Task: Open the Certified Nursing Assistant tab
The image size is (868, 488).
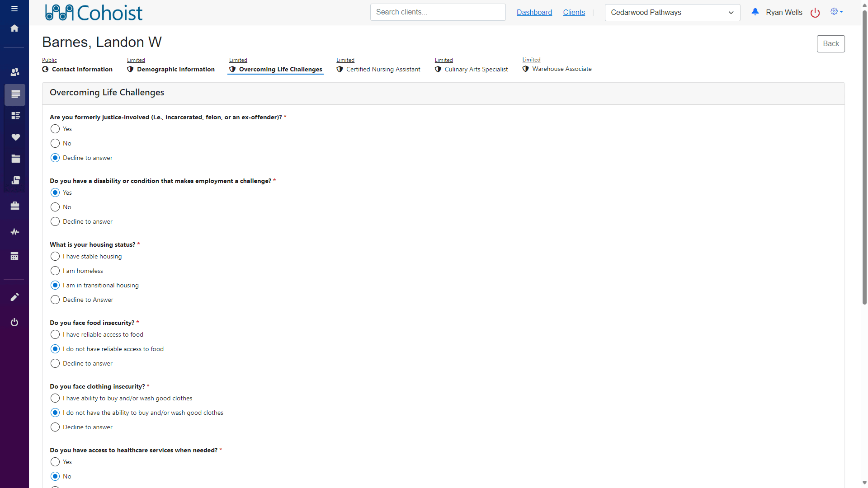Action: [x=383, y=70]
